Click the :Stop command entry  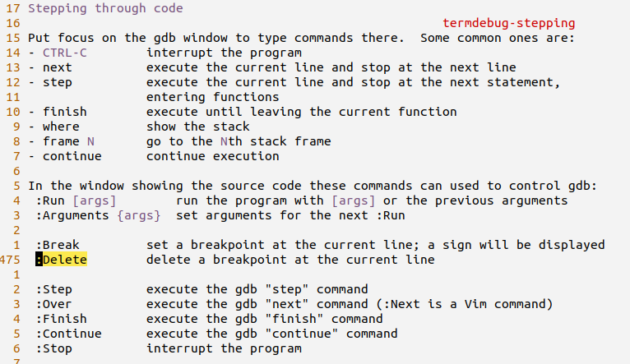tap(53, 348)
